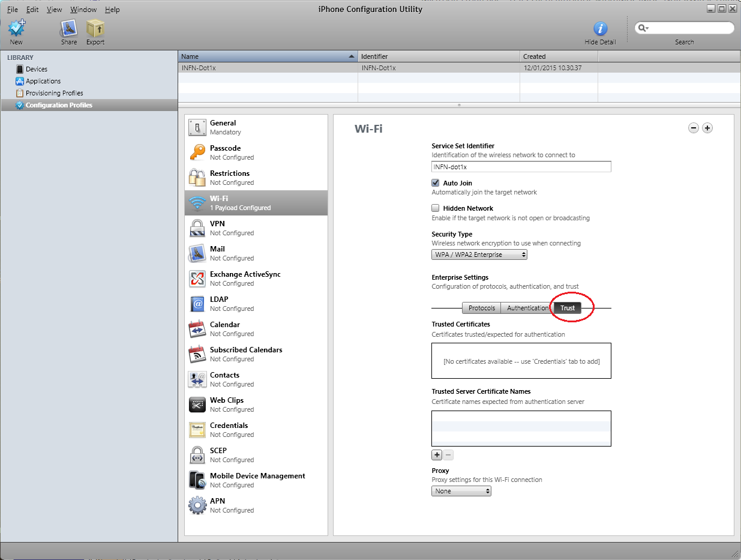Image resolution: width=741 pixels, height=560 pixels.
Task: Select the Mobile Device Management icon
Action: [197, 480]
